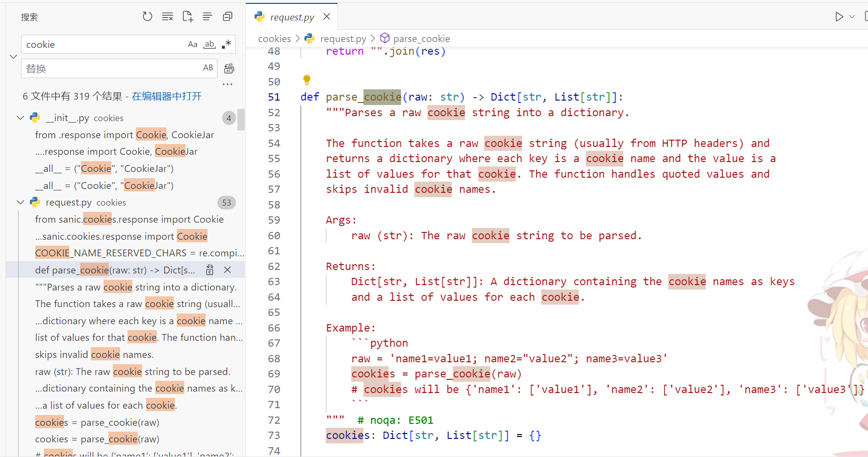This screenshot has width=868, height=457.
Task: Open result 'from .response import Cookie, CookieJar'
Action: [x=125, y=135]
